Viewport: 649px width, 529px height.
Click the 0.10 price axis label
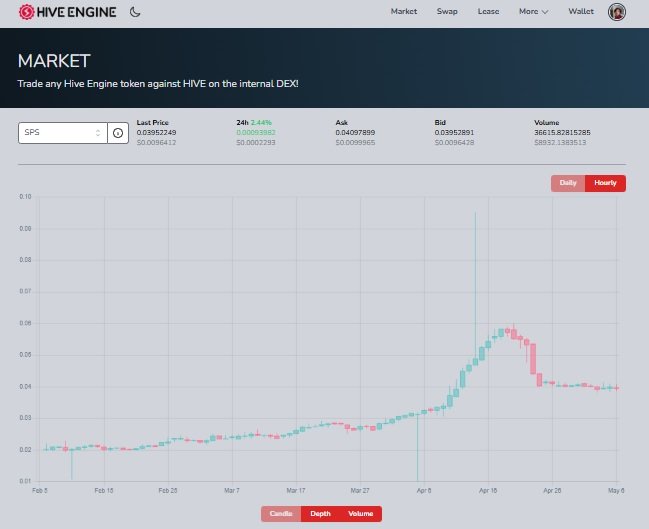tap(25, 197)
